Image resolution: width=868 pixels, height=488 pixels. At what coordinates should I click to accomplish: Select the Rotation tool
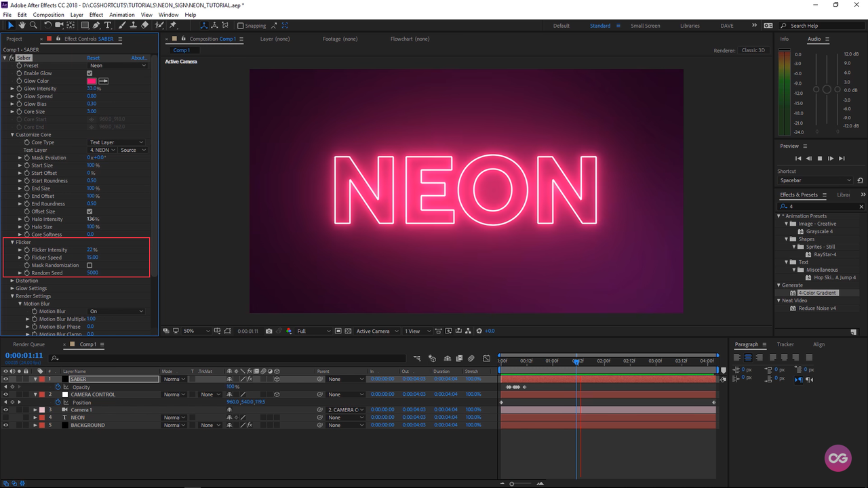point(47,26)
